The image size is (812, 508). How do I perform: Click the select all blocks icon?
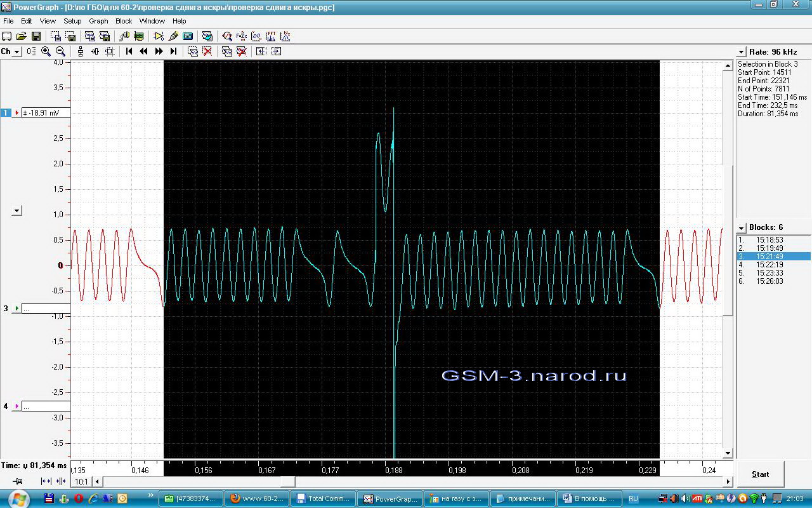[x=227, y=51]
